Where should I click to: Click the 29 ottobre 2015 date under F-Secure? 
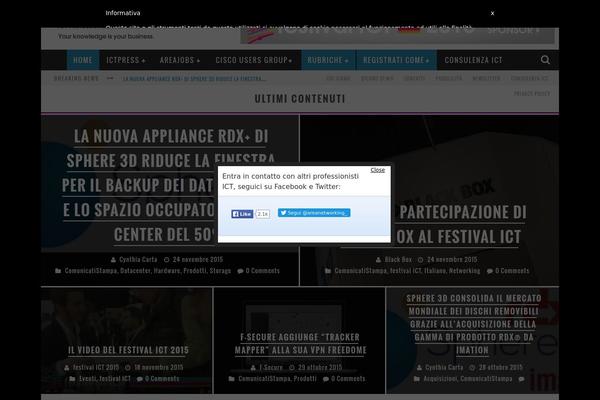pyautogui.click(x=320, y=367)
